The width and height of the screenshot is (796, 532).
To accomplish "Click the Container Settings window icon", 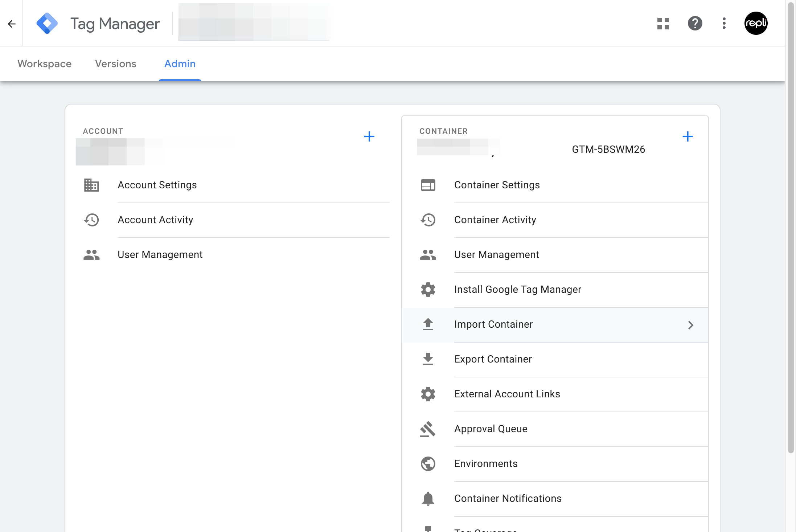I will 428,185.
